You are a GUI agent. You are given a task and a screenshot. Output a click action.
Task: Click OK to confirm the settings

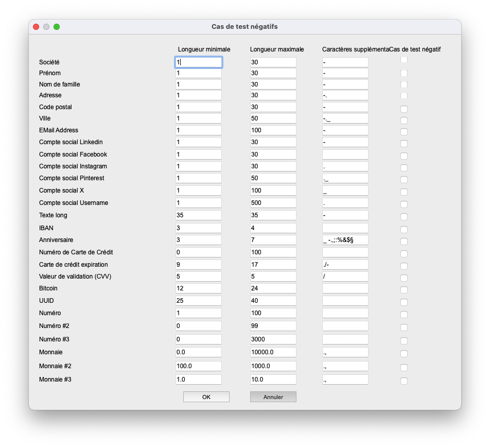pos(206,397)
